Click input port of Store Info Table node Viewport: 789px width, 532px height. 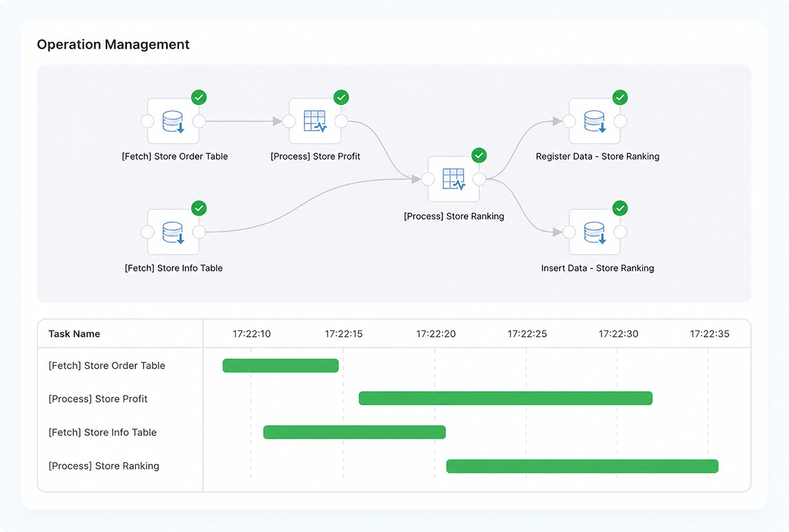[x=148, y=232]
